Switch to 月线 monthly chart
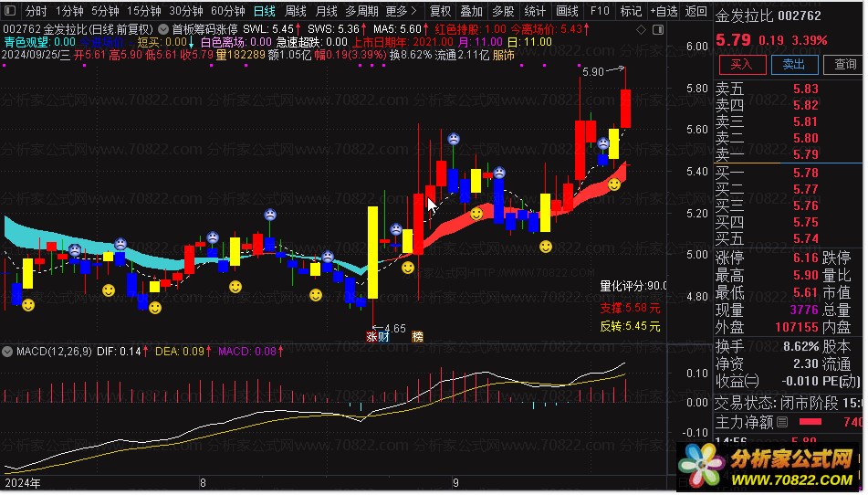The width and height of the screenshot is (868, 495). [x=326, y=11]
